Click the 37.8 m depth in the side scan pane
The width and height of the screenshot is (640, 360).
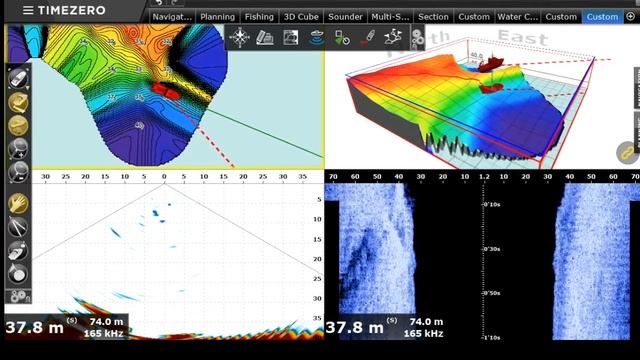[355, 327]
